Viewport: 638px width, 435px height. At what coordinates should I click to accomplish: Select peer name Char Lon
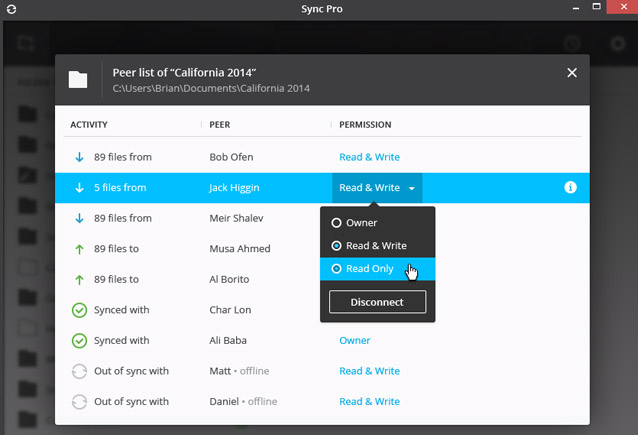coord(230,310)
